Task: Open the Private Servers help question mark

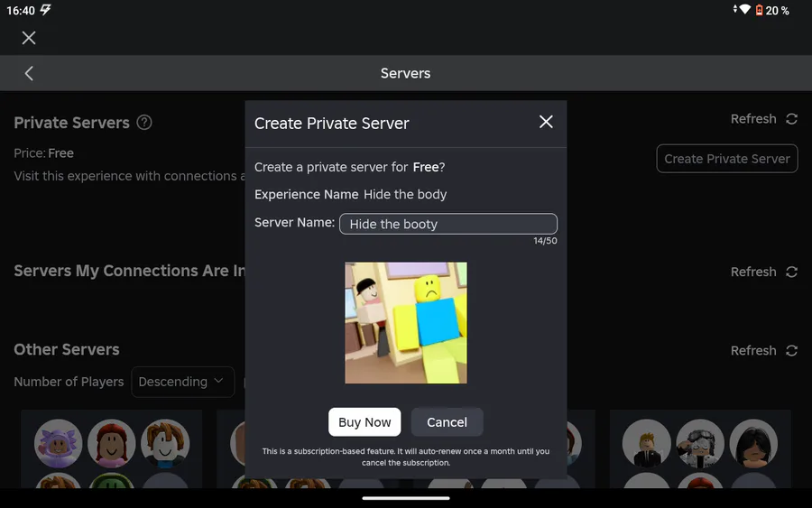Action: coord(144,123)
